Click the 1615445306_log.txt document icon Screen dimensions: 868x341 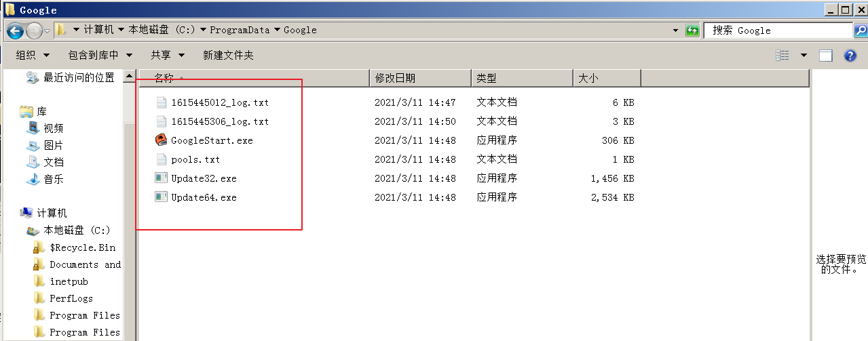coord(161,121)
